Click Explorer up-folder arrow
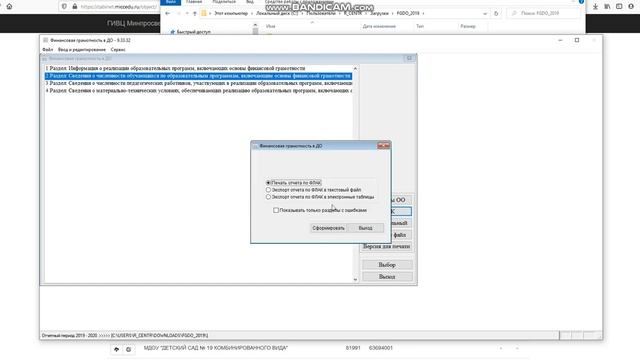Image resolution: width=640 pixels, height=360 pixels. coord(195,13)
